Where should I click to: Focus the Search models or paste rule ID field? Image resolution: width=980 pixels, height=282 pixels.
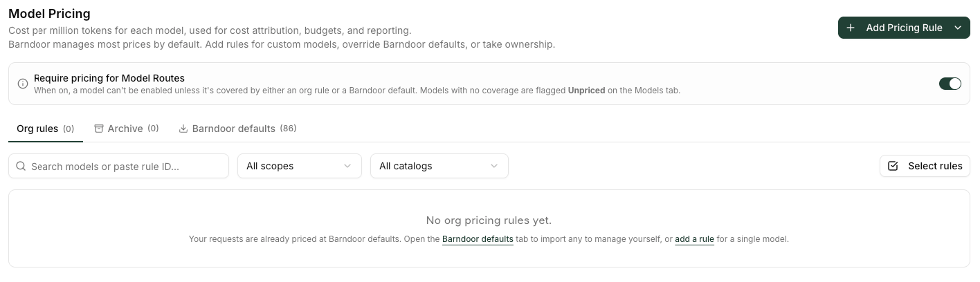(x=118, y=166)
